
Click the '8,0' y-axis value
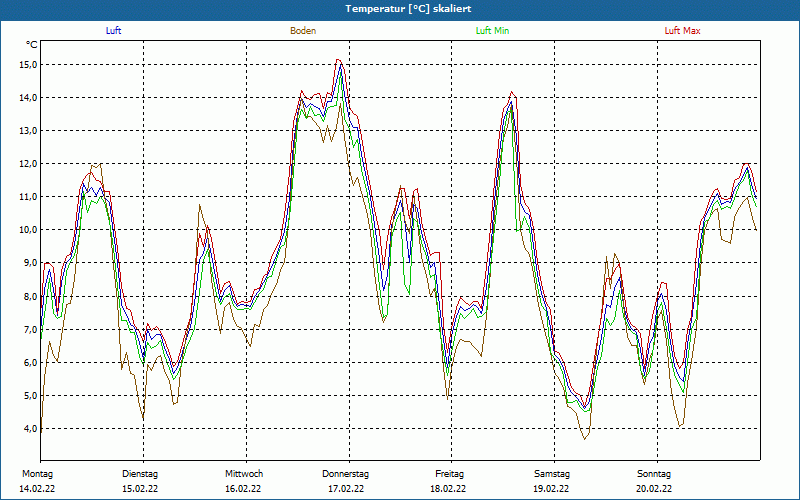[31, 296]
